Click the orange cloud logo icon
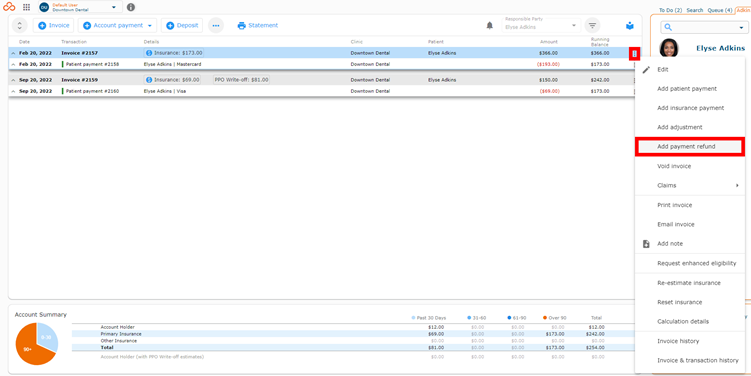The height and width of the screenshot is (376, 751). (9, 7)
